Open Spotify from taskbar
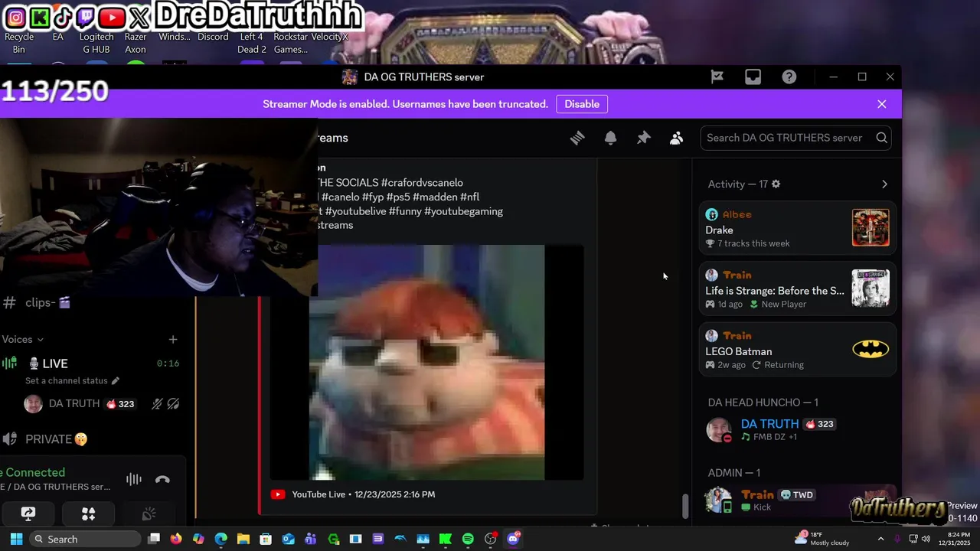 (x=468, y=539)
